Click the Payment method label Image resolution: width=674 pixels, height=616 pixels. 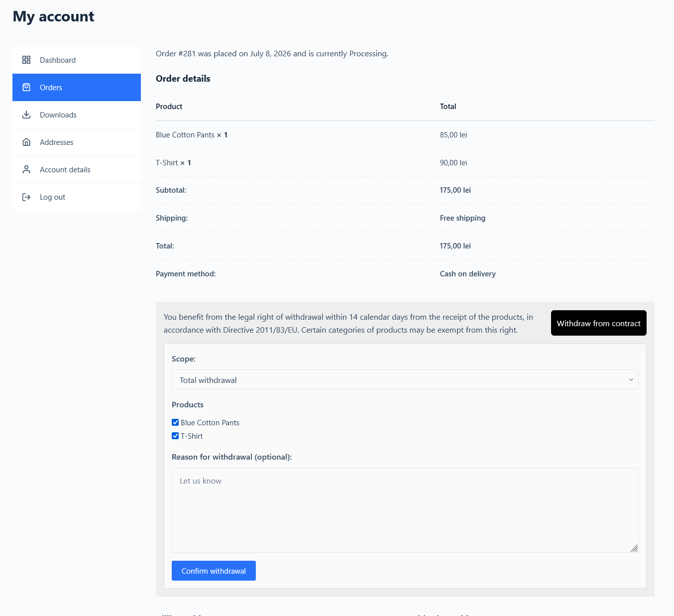click(x=186, y=274)
